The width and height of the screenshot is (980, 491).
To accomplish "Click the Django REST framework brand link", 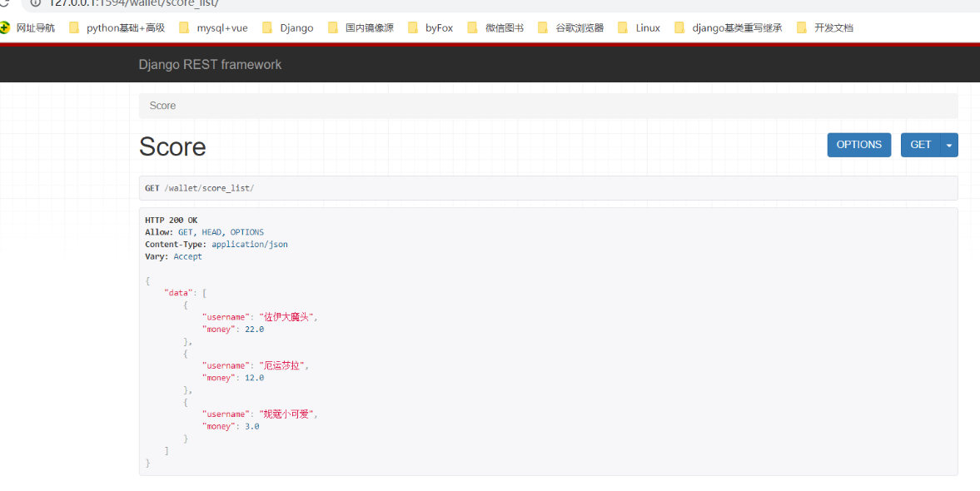I will (210, 64).
